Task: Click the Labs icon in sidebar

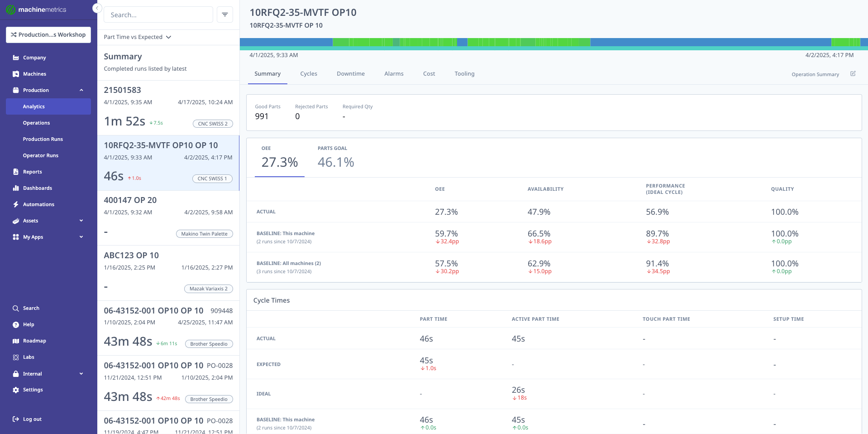Action: [x=16, y=357]
